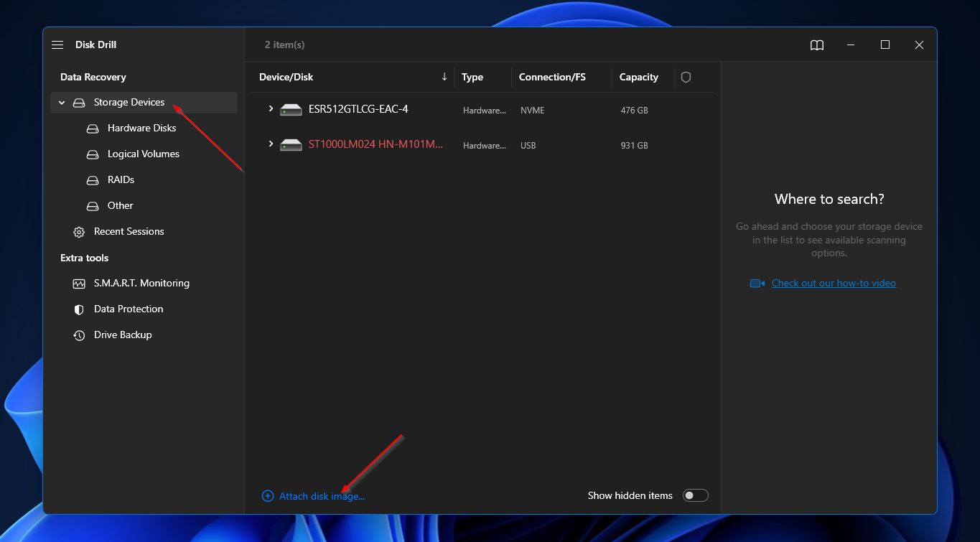Click the USB connection cell
Image resolution: width=980 pixels, height=542 pixels.
click(x=528, y=146)
